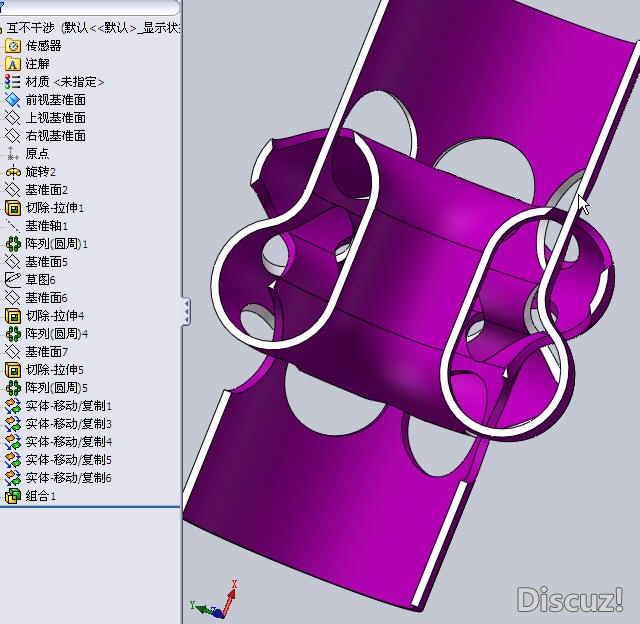This screenshot has width=640, height=624.
Task: Click the 材质 material icon
Action: 13,82
